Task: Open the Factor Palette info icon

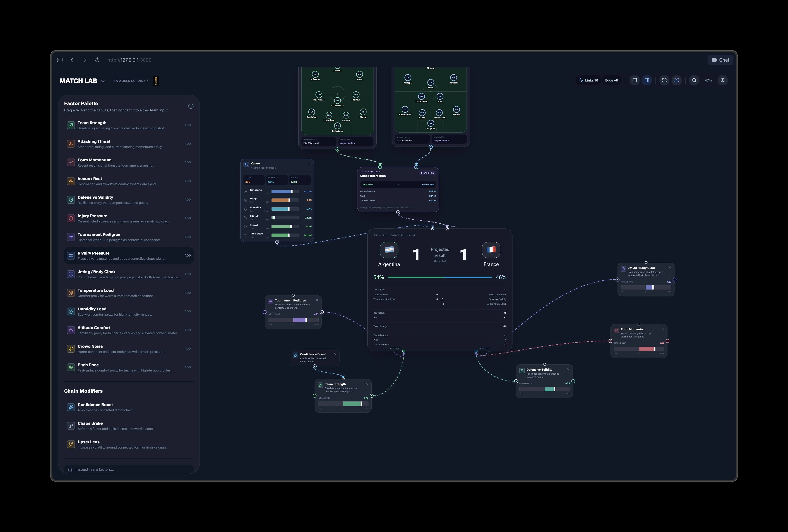Action: point(191,106)
